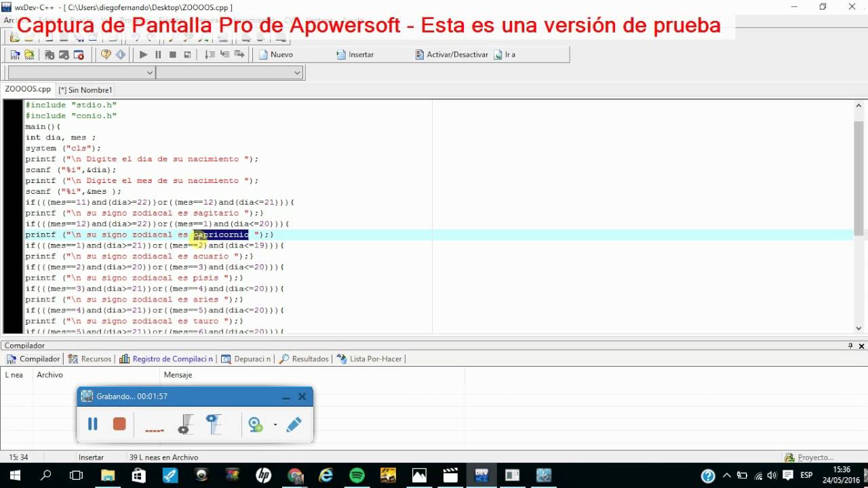The height and width of the screenshot is (488, 868).
Task: Stop the Apowersoft recording
Action: (119, 424)
